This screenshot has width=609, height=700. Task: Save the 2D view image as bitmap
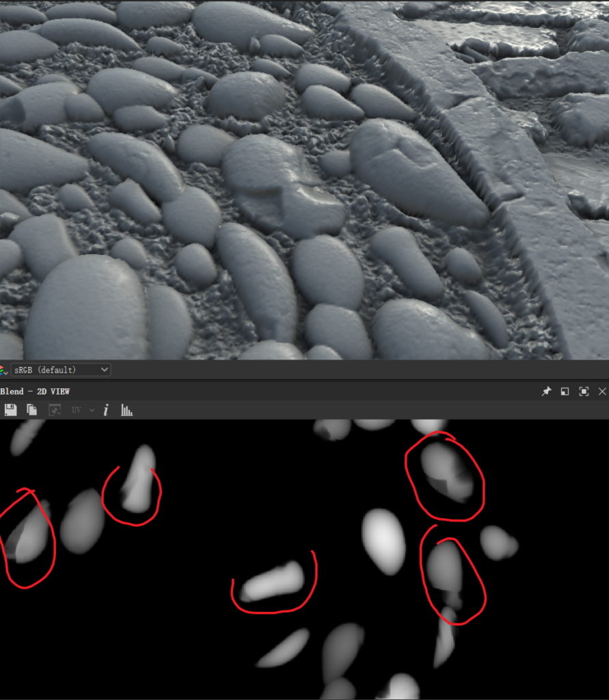(10, 410)
